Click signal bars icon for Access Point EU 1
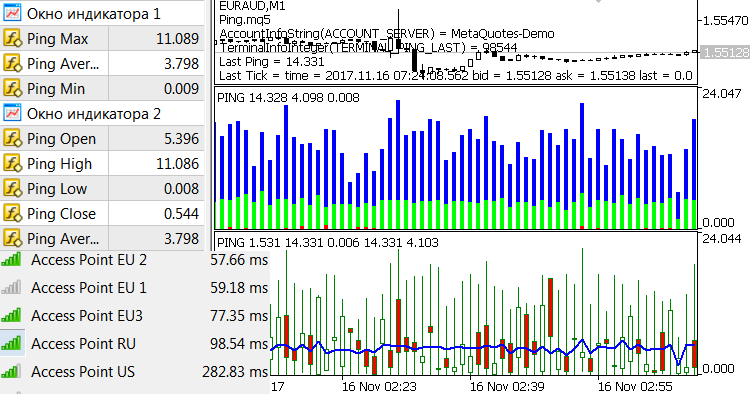Viewport: 750px width, 394px height. [11, 287]
